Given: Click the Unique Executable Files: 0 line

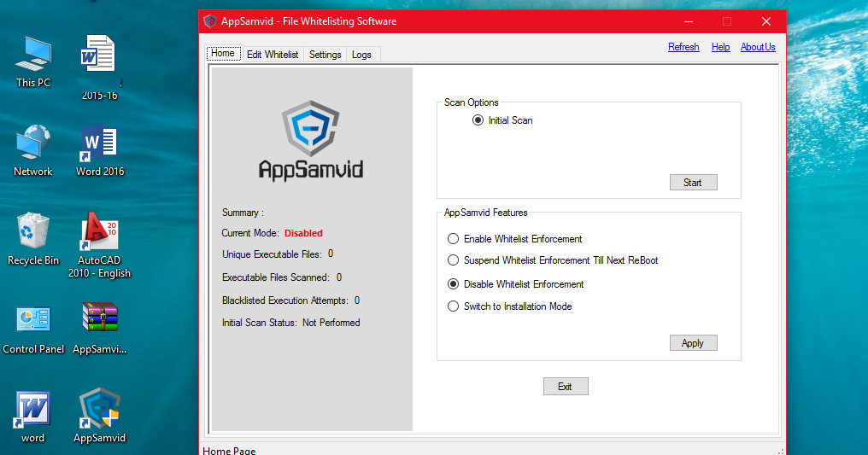Looking at the screenshot, I should click(x=278, y=254).
